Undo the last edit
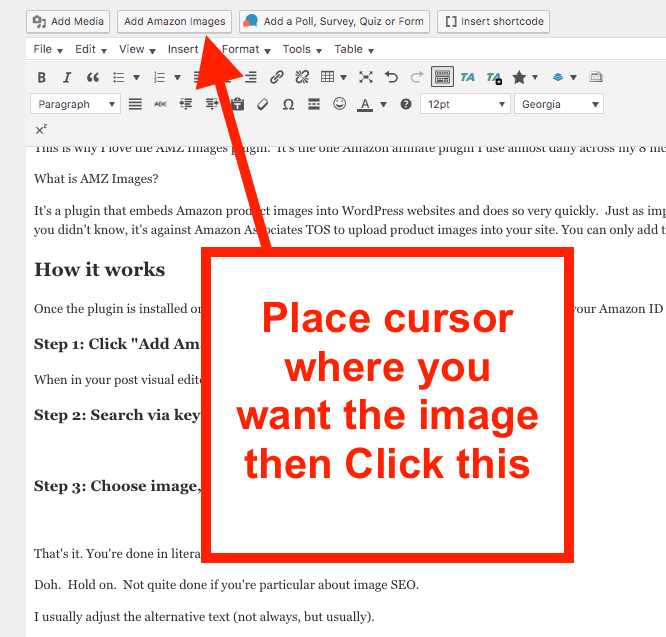 391,77
